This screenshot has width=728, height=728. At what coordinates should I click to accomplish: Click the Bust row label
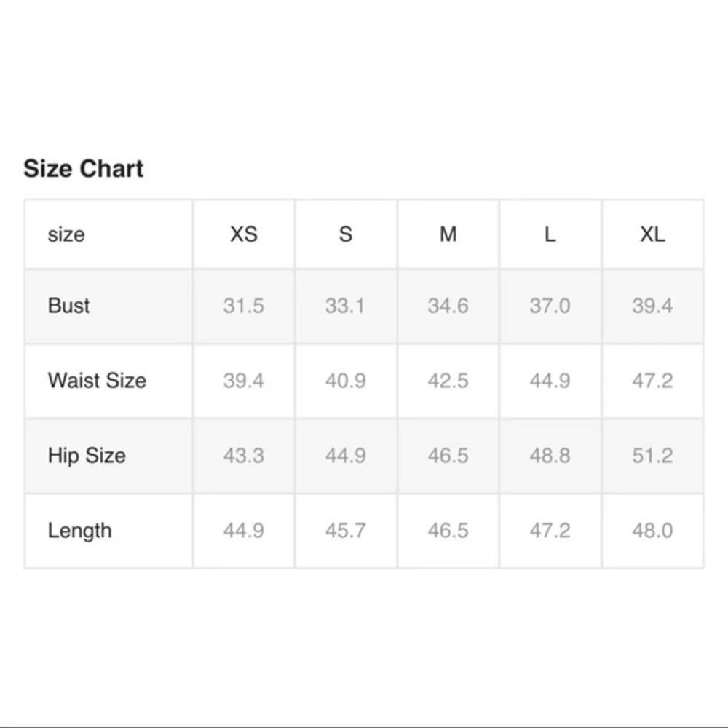pos(69,305)
